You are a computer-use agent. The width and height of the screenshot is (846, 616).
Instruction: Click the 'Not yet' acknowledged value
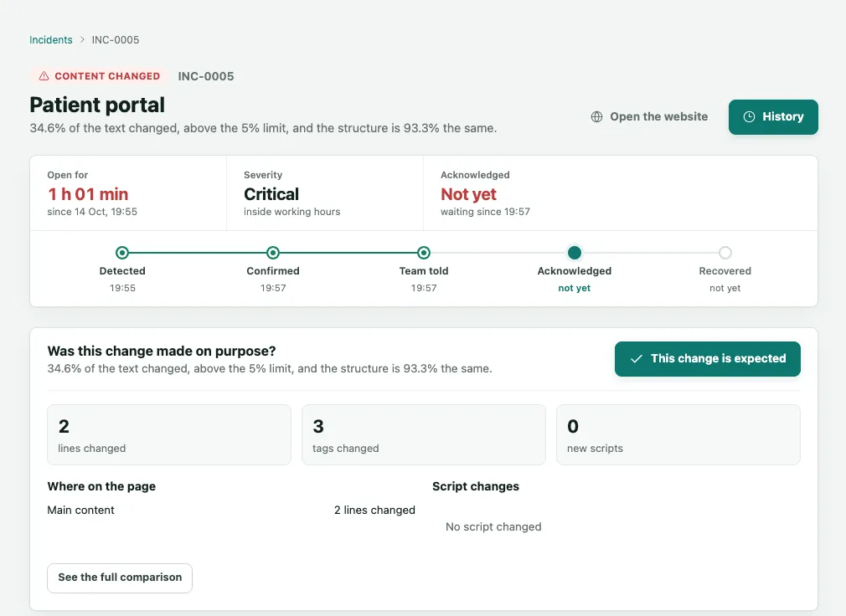(468, 194)
